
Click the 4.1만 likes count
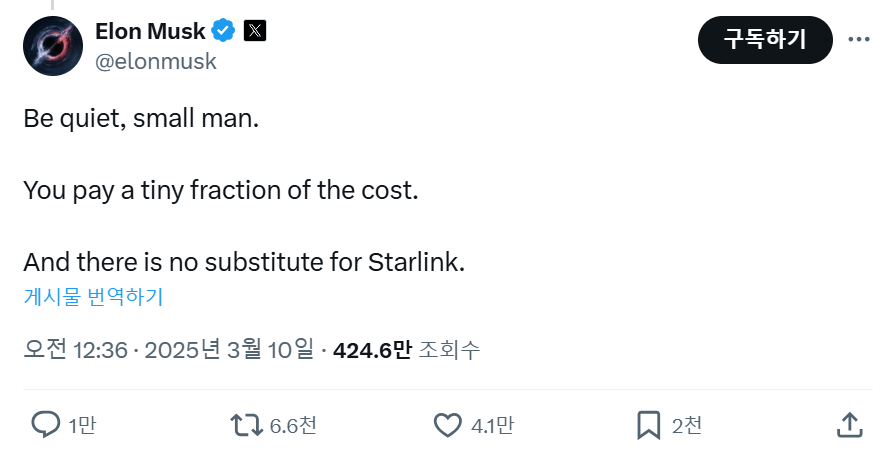492,426
